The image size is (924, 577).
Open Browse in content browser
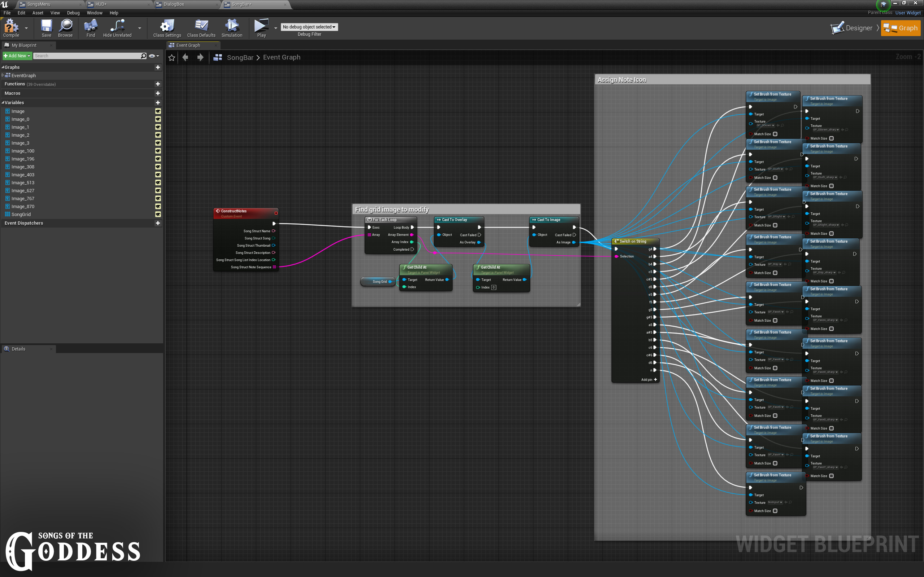coord(65,26)
